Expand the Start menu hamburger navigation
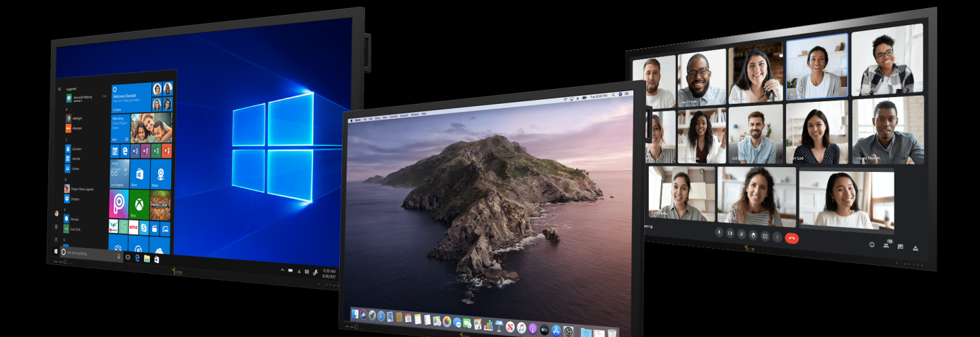The height and width of the screenshot is (337, 980). (59, 89)
